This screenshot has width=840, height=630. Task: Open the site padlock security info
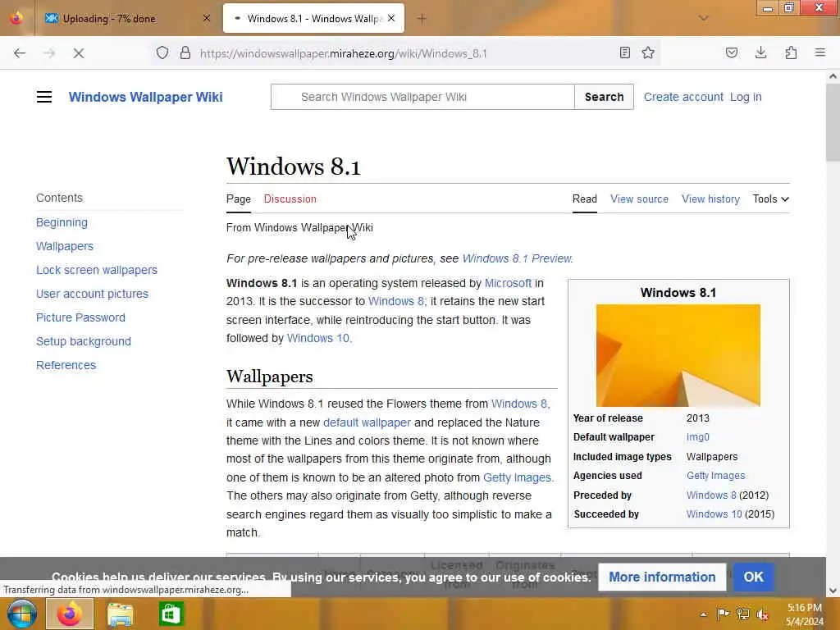tap(185, 53)
